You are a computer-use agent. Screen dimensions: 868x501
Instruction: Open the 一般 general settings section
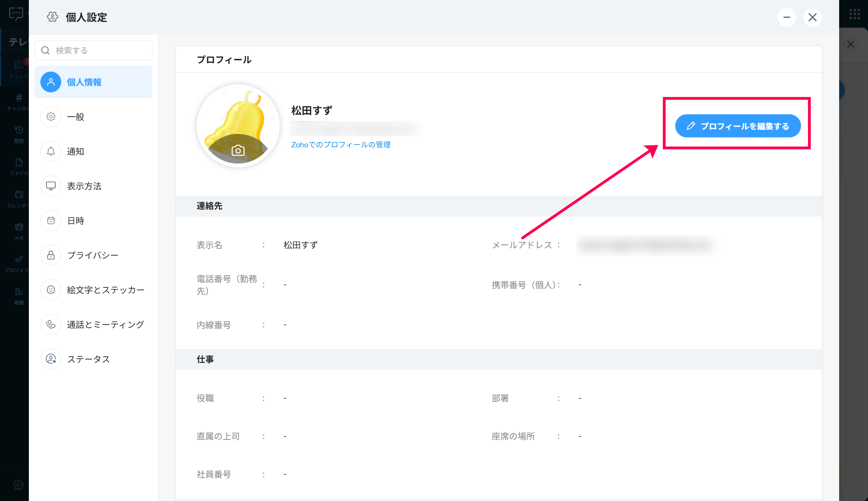(75, 117)
